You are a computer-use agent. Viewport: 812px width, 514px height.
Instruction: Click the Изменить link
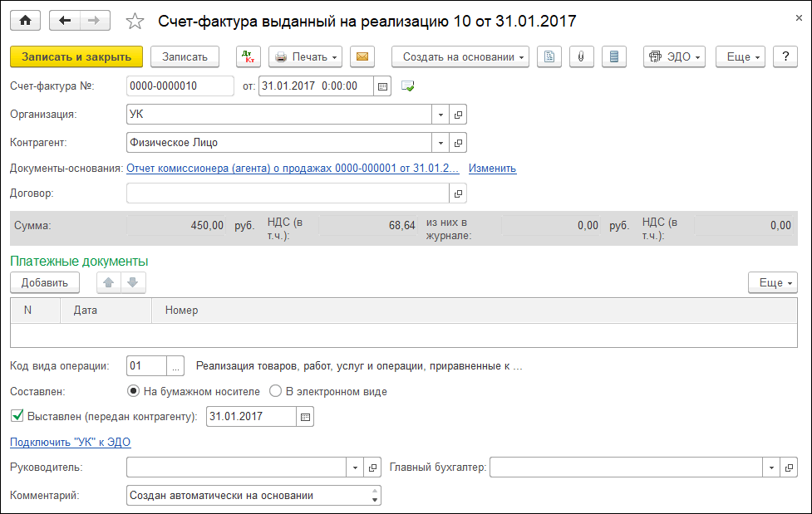pyautogui.click(x=492, y=168)
